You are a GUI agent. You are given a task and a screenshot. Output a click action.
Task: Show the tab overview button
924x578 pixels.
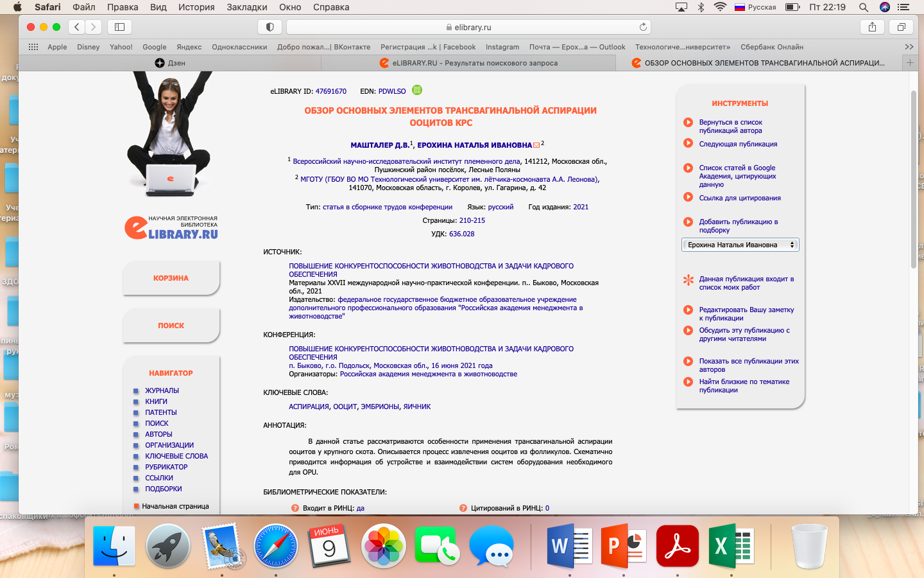tap(901, 27)
